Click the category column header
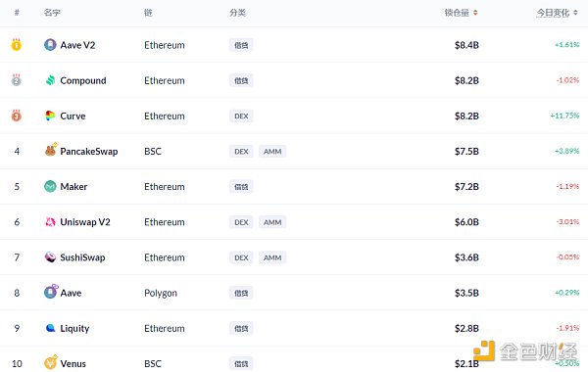Viewport: 588px width, 372px height. 237,13
